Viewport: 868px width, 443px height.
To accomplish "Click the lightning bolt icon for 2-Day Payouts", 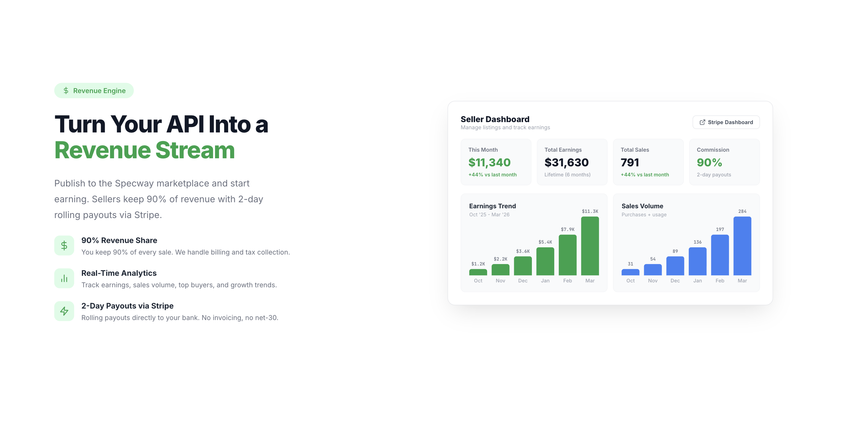I will point(64,311).
